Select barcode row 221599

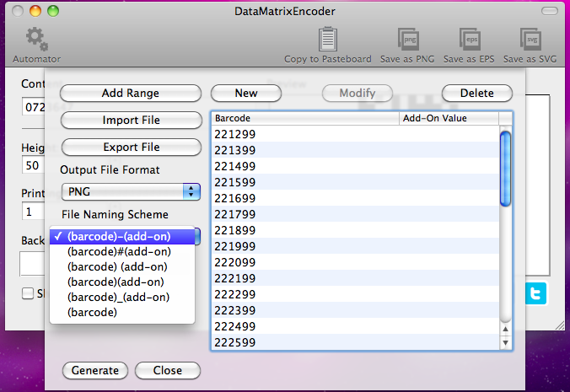[356, 182]
